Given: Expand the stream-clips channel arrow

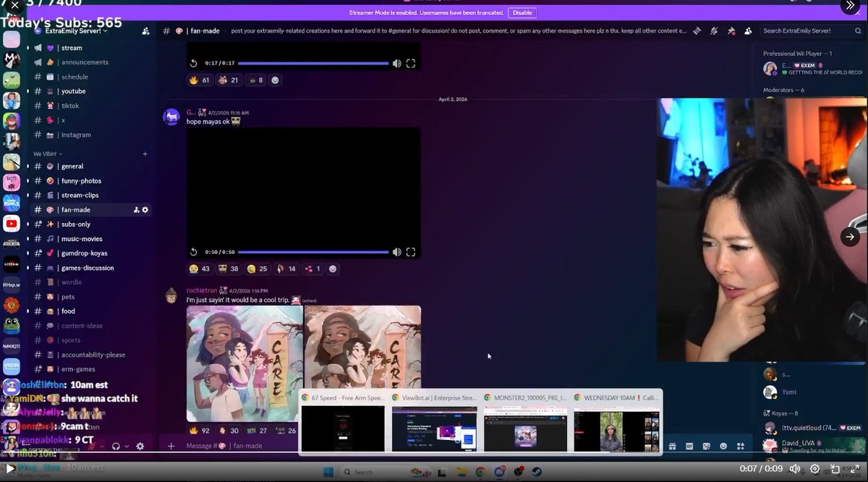Looking at the screenshot, I should click(27, 195).
